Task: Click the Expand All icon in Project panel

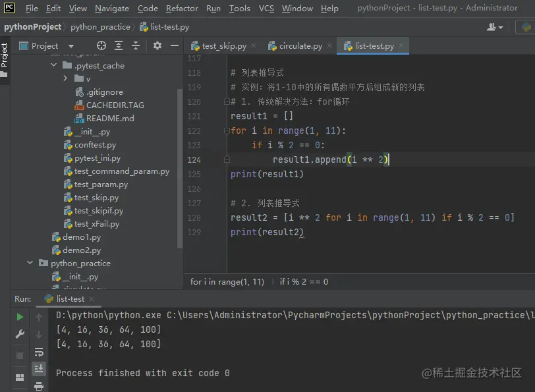Action: tap(119, 45)
